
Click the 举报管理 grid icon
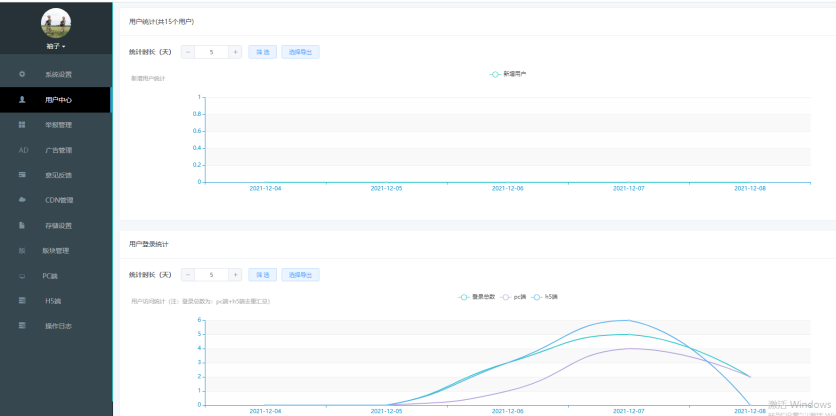[x=22, y=124]
